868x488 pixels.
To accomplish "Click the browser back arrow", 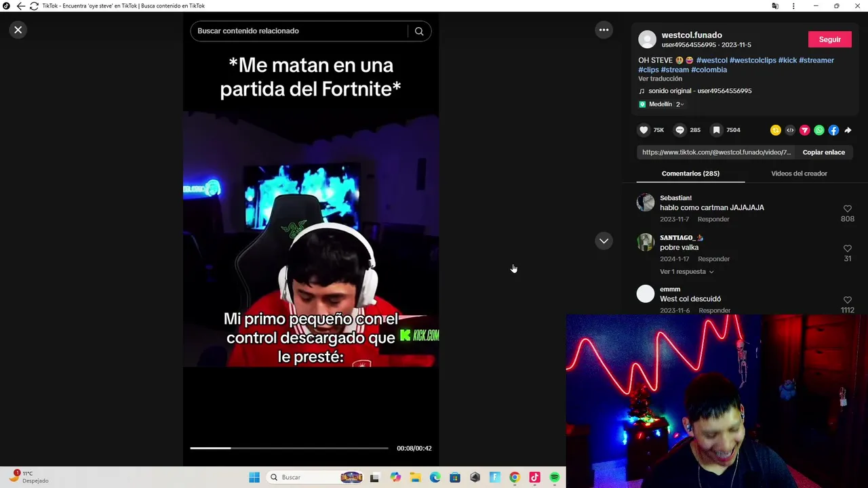I will [x=20, y=6].
